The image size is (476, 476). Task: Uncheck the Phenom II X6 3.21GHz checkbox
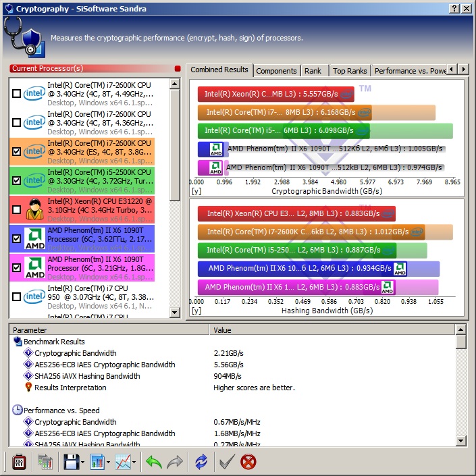click(x=16, y=267)
